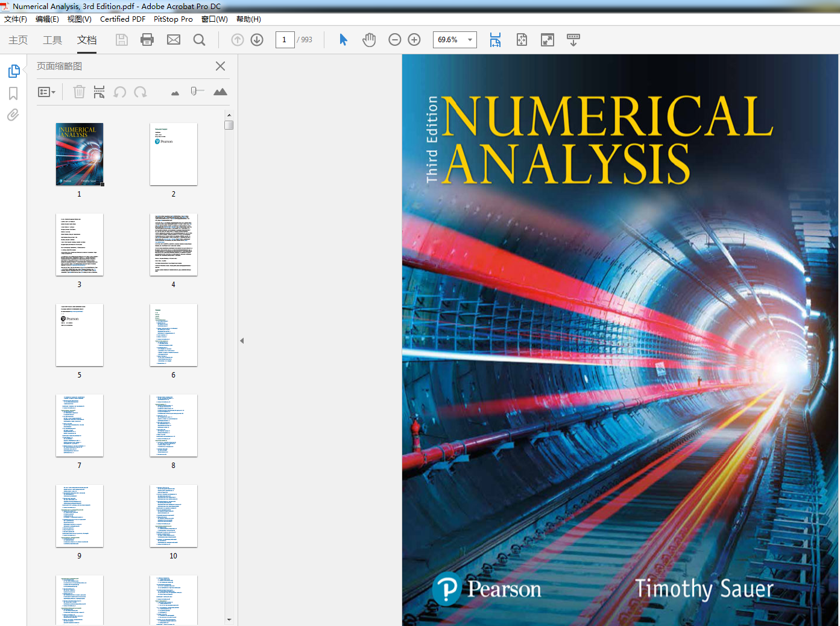Select the Bookmarks panel icon in the sidebar
This screenshot has height=626, width=840.
pos(14,93)
